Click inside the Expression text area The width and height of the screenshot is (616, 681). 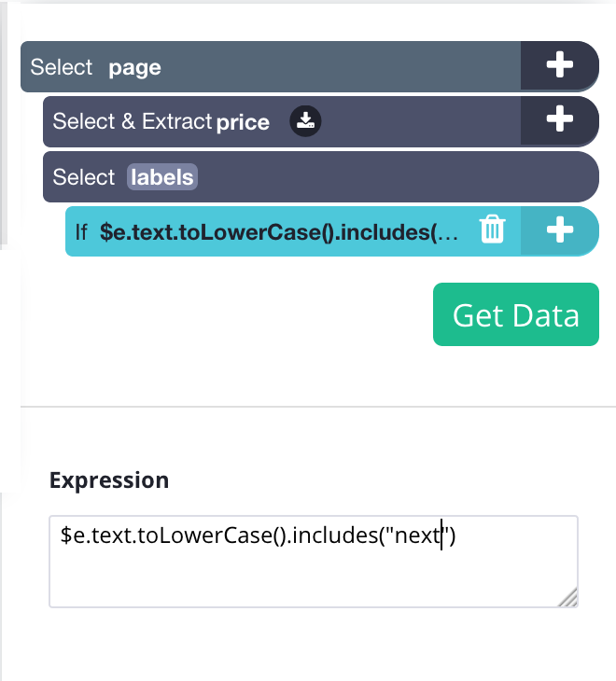(314, 562)
